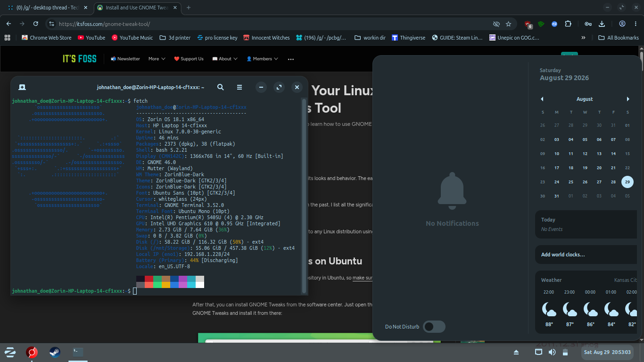Click the network tray icon

tap(539, 352)
